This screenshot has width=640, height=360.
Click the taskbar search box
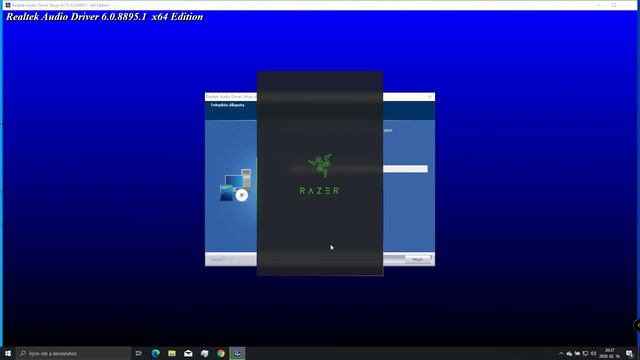click(x=73, y=353)
